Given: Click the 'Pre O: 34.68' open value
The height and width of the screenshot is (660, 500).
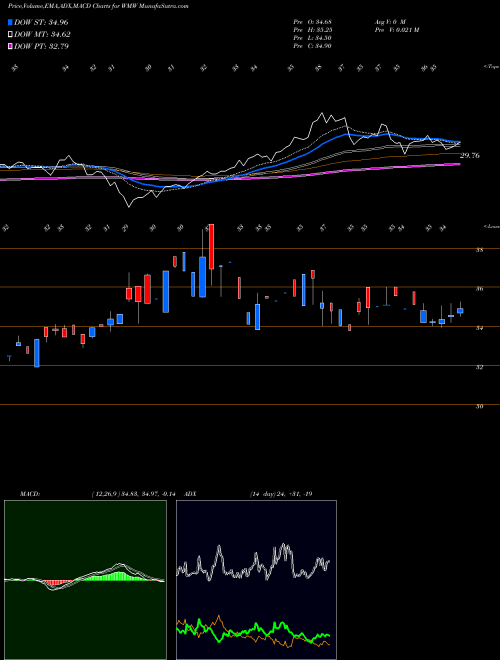Looking at the screenshot, I should pos(313,21).
